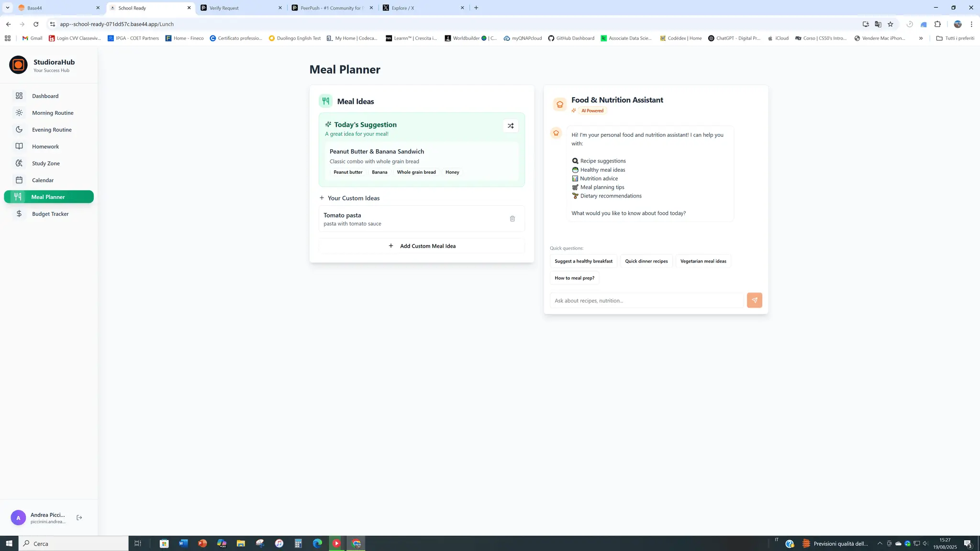
Task: Click the Evening Routine moon icon
Action: tap(19, 130)
